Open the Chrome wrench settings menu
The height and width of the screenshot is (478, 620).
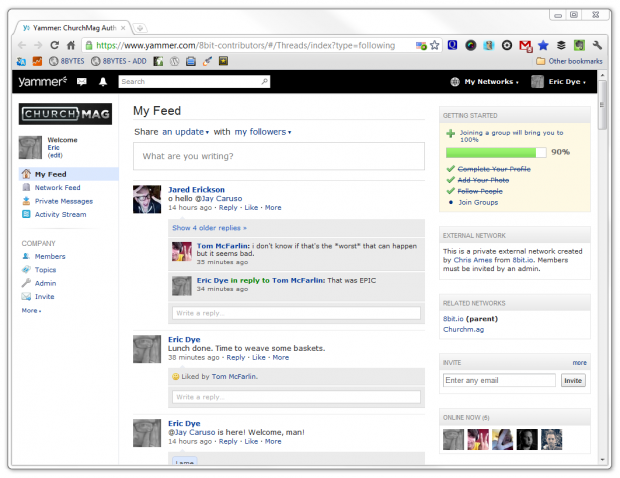point(597,45)
